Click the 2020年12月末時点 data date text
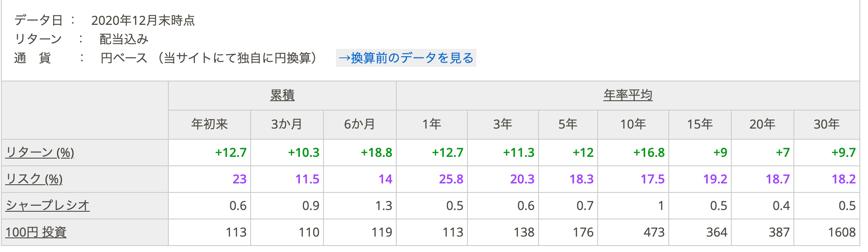This screenshot has width=868, height=252. pos(143,21)
